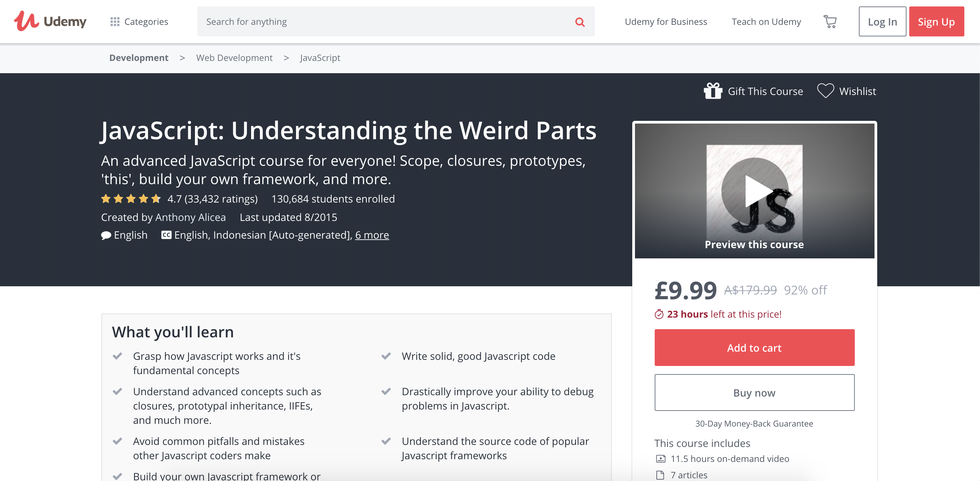Open Teach on Udemy

(x=766, y=22)
